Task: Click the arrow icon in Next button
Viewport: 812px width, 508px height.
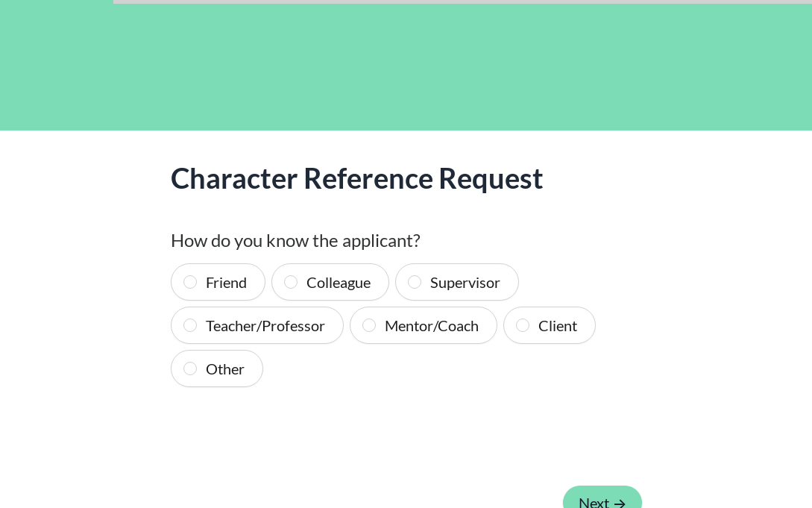Action: [x=620, y=504]
